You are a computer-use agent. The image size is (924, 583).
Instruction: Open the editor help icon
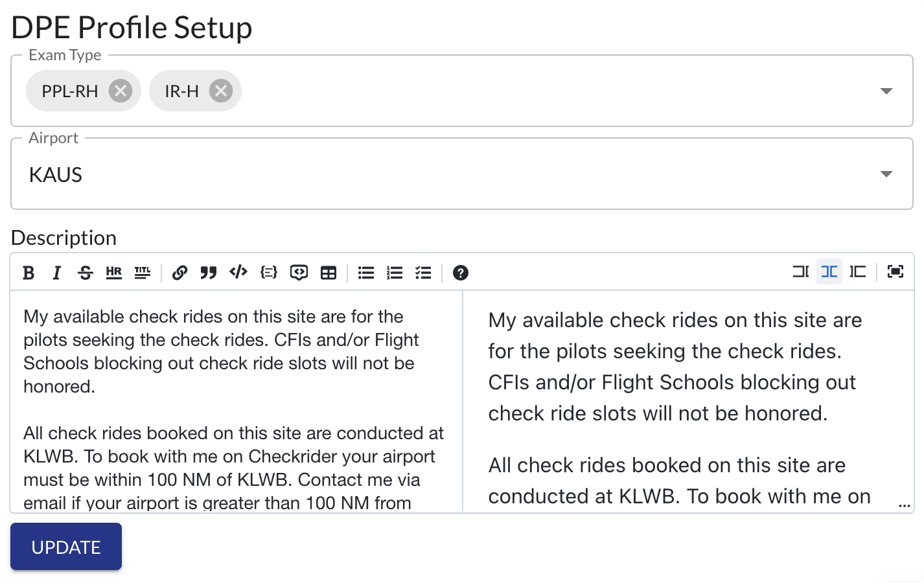click(x=461, y=273)
